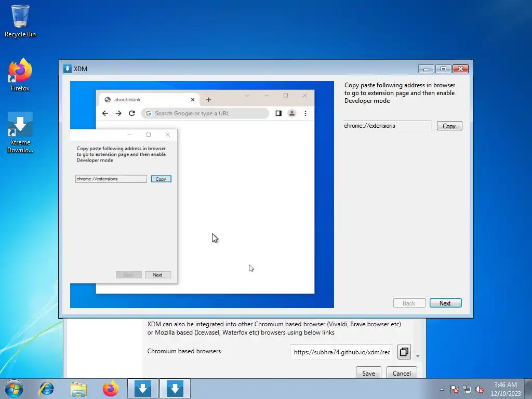The image size is (532, 399).
Task: Click the scroll down arrow in settings window
Action: click(x=418, y=356)
